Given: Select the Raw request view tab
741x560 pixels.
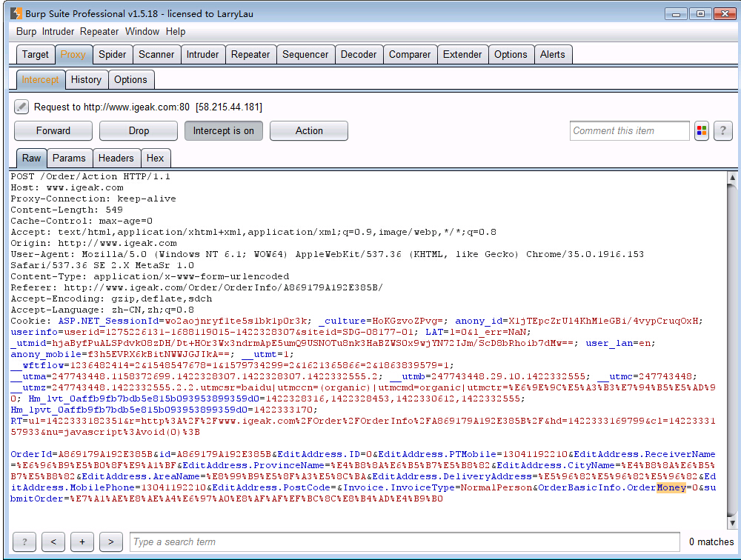Looking at the screenshot, I should (x=32, y=158).
